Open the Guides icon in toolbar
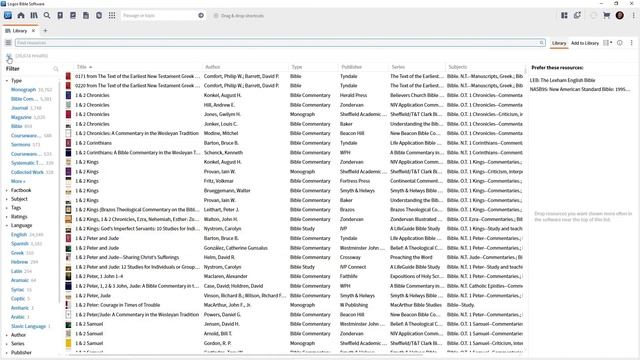Viewport: 640px width, 360px height. tap(99, 16)
